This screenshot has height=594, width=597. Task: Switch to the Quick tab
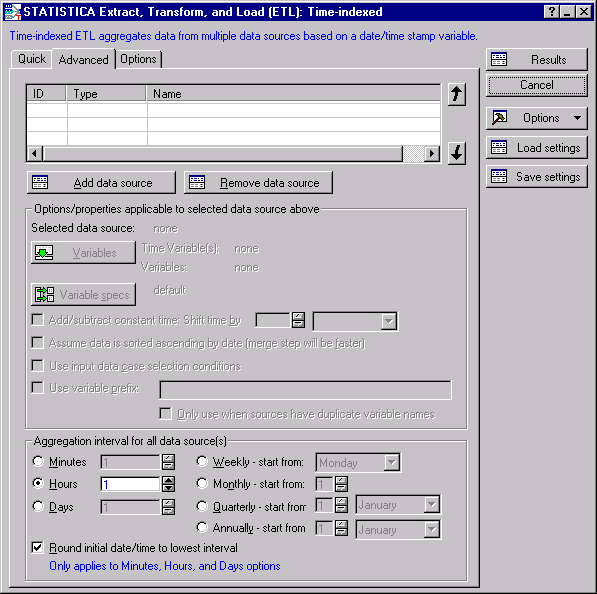pos(32,59)
